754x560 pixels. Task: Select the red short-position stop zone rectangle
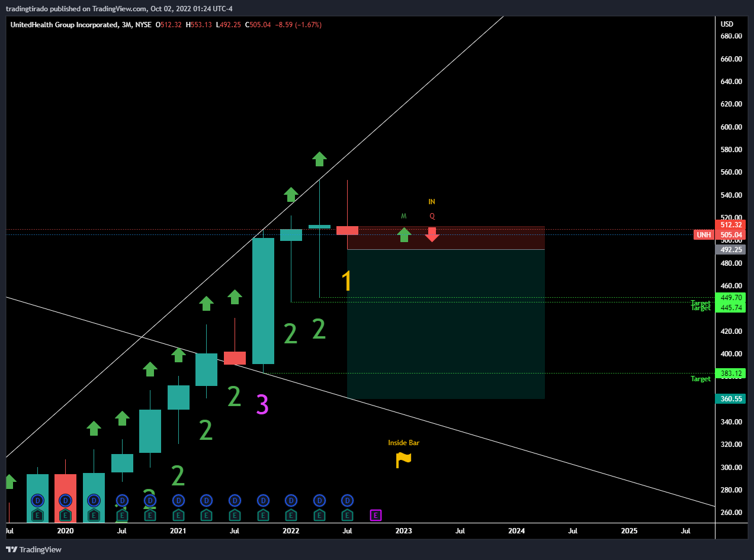point(445,237)
